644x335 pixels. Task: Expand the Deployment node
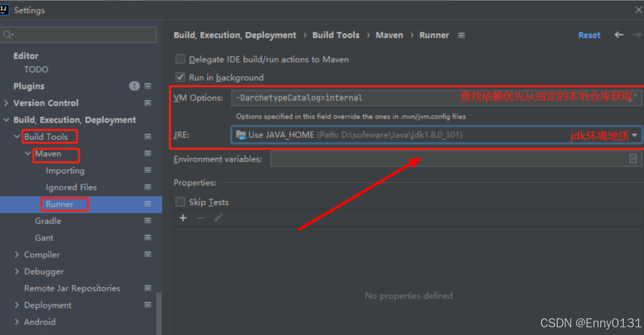tap(17, 305)
